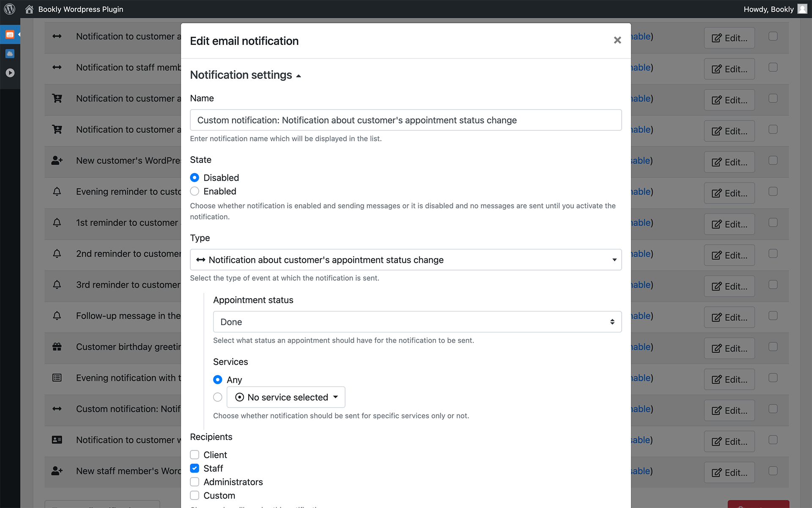The width and height of the screenshot is (812, 508).
Task: Uncheck the Staff recipient checkbox
Action: [x=195, y=468]
